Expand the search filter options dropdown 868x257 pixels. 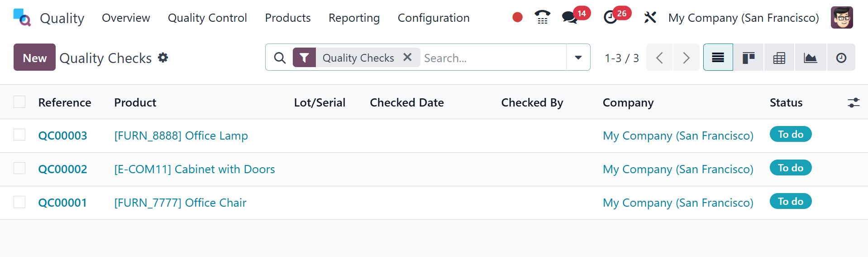[578, 58]
